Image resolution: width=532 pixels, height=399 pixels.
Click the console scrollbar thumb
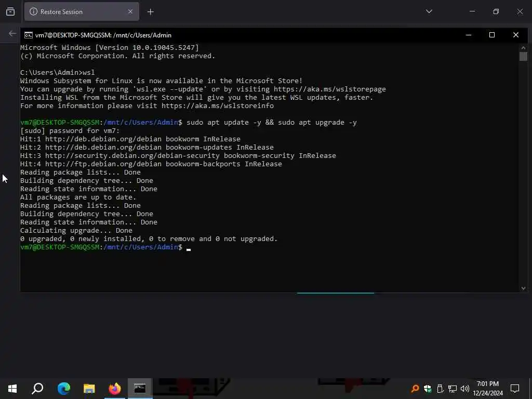[523, 56]
